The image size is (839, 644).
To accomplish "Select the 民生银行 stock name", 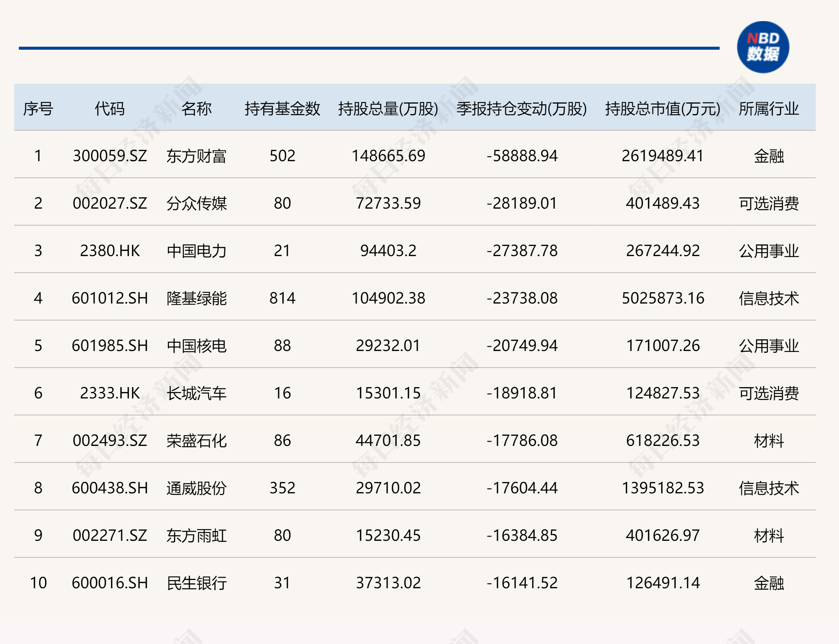I will [198, 583].
